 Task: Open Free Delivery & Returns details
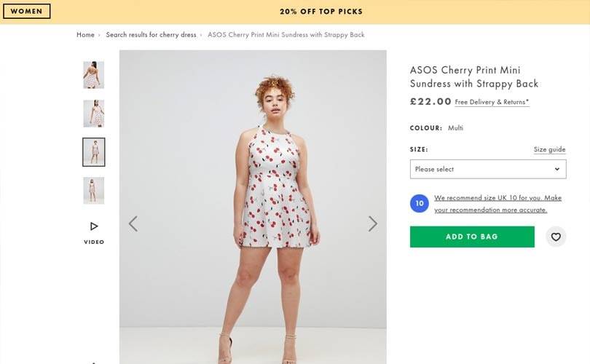[492, 102]
